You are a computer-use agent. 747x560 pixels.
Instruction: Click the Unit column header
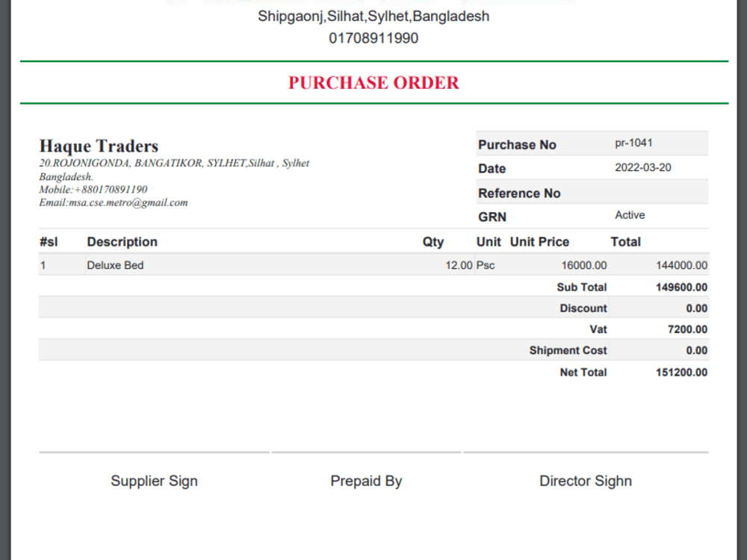[489, 242]
